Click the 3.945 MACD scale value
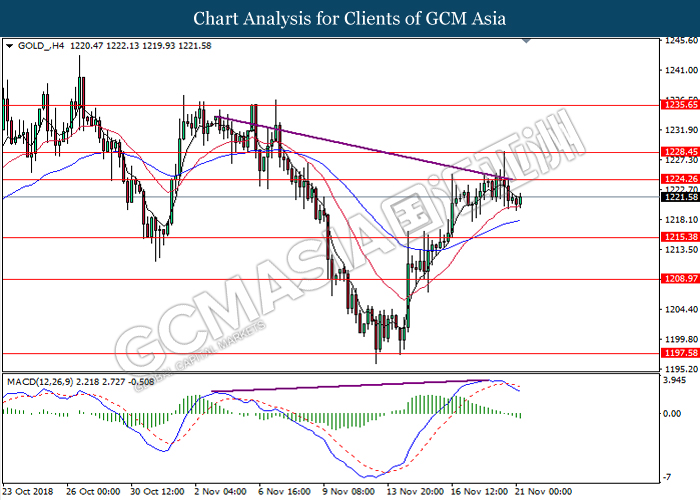The image size is (700, 500). [x=675, y=380]
